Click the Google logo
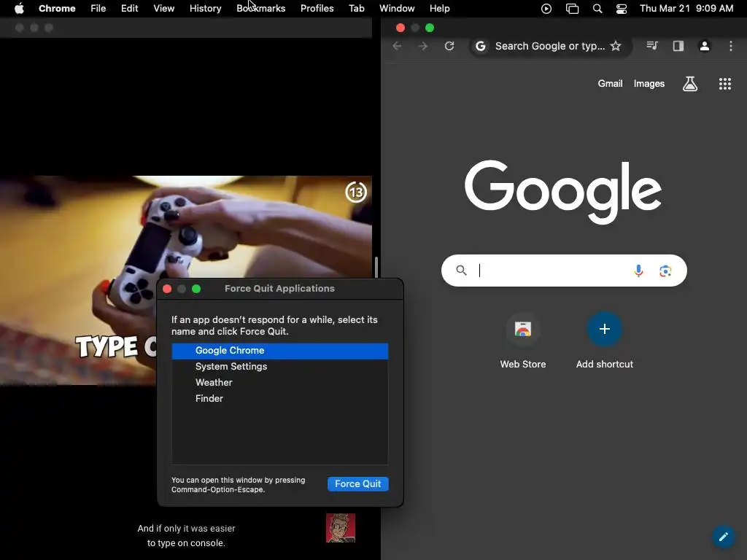This screenshot has width=747, height=560. 563,192
